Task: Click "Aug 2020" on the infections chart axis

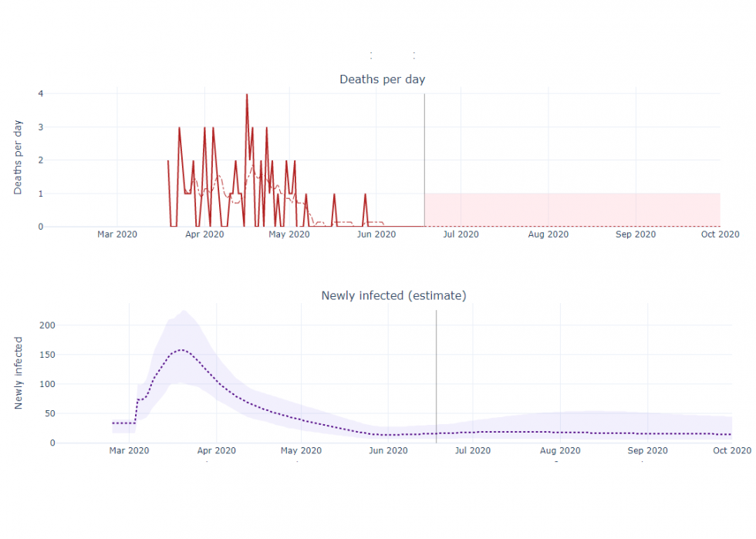Action: [560, 450]
